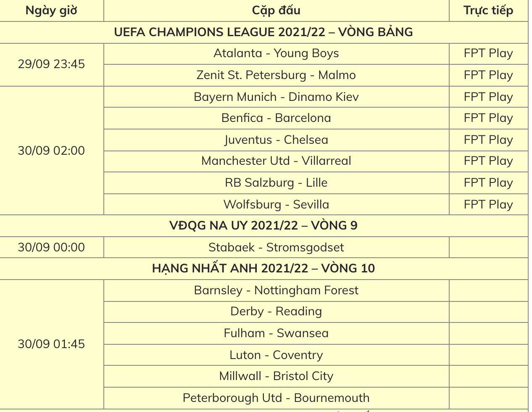Select the Barnsley - Nottingham Forest match
This screenshot has height=412, width=532.
pos(276,291)
